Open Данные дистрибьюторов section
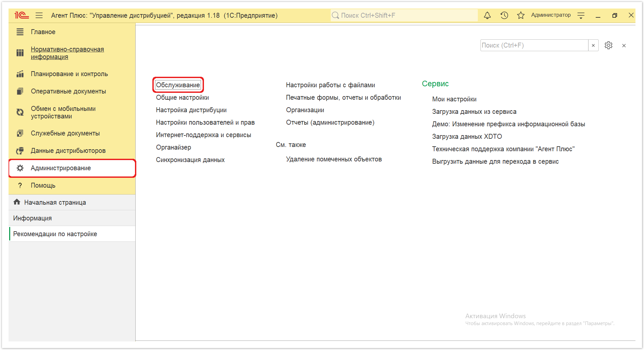Image resolution: width=644 pixels, height=350 pixels. click(72, 151)
